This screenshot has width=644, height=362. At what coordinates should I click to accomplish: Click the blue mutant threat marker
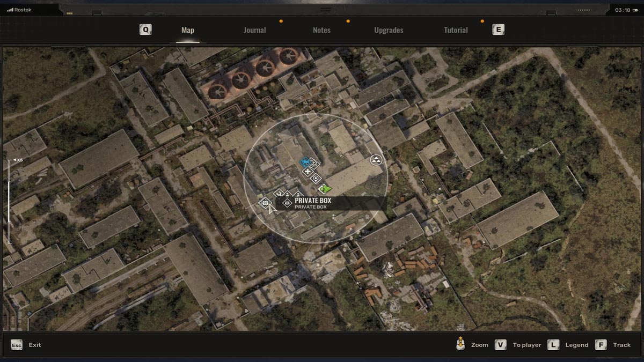(305, 161)
